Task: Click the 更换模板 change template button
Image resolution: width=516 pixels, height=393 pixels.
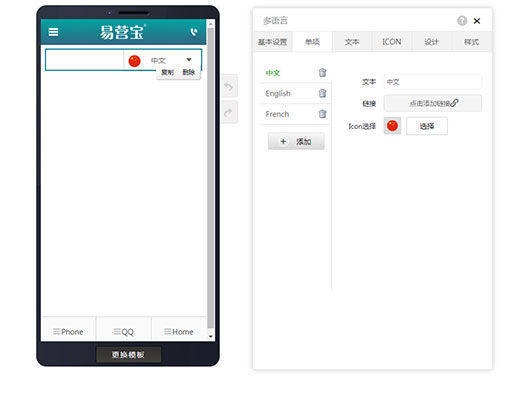Action: pos(128,354)
